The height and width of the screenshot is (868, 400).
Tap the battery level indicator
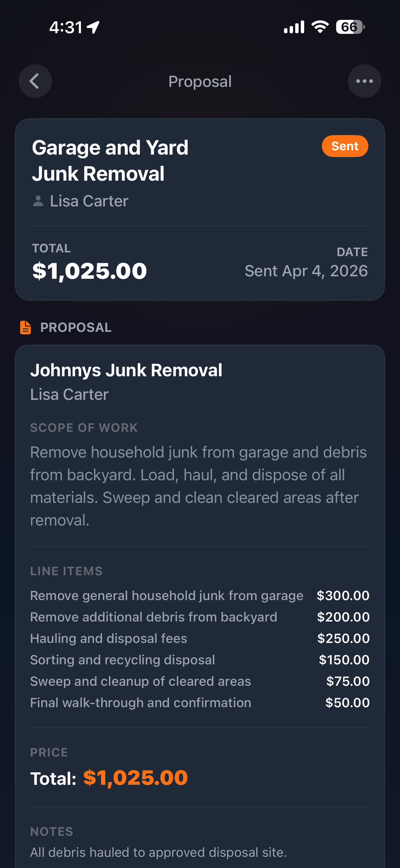349,27
